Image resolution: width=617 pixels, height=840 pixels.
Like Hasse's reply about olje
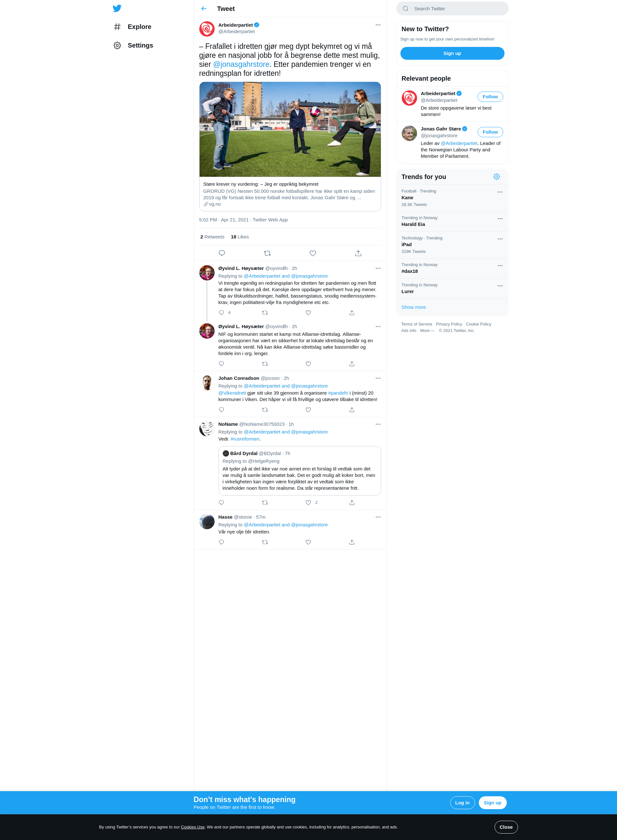pos(308,542)
